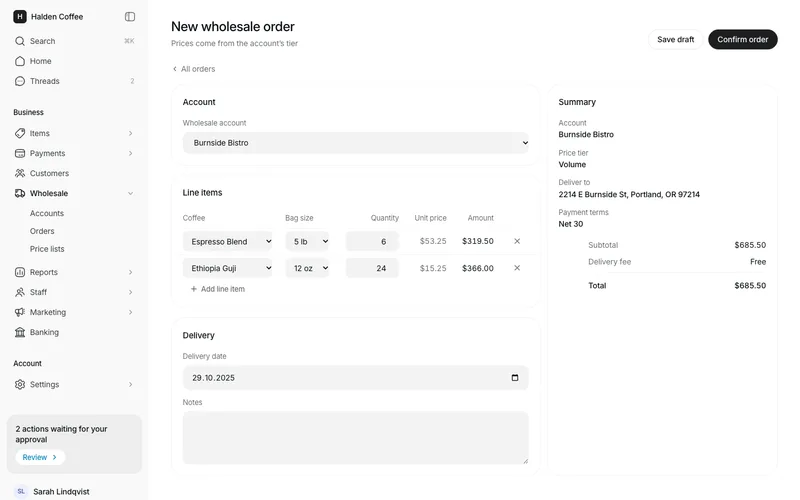Open the delivery date calendar picker icon
This screenshot has width=800, height=500.
[515, 378]
